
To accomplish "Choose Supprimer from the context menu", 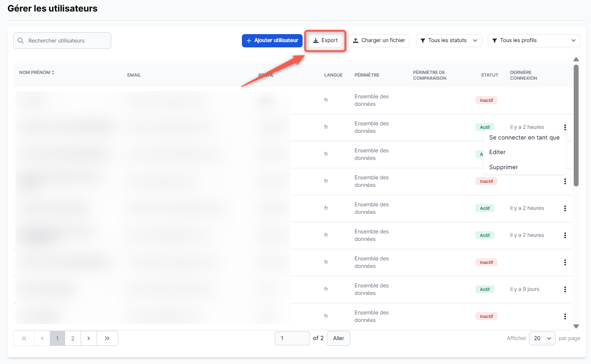I will point(503,167).
